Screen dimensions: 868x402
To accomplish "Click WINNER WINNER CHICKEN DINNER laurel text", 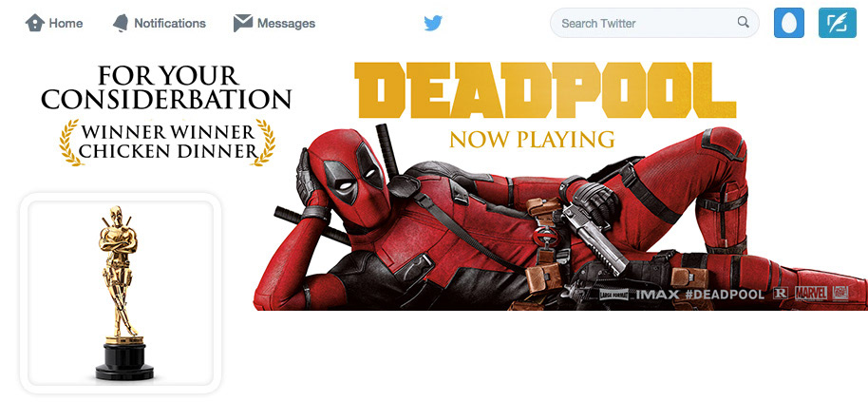I will (168, 142).
